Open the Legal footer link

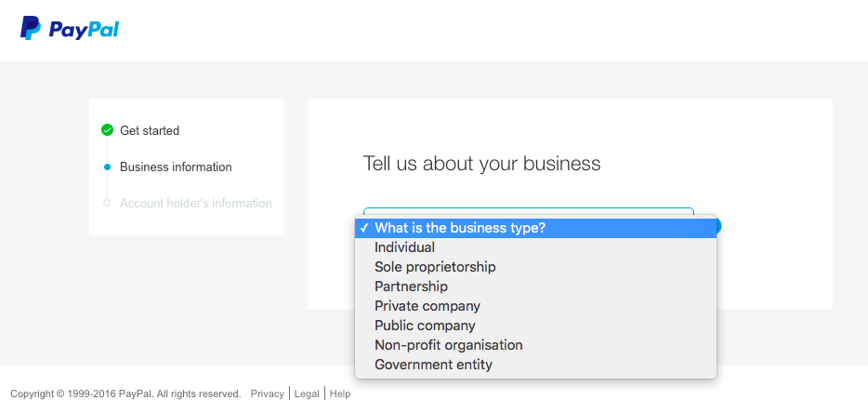click(307, 393)
